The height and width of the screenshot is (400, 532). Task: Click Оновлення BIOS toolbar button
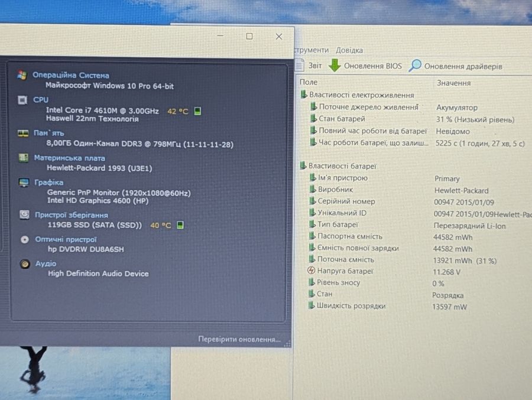[365, 66]
